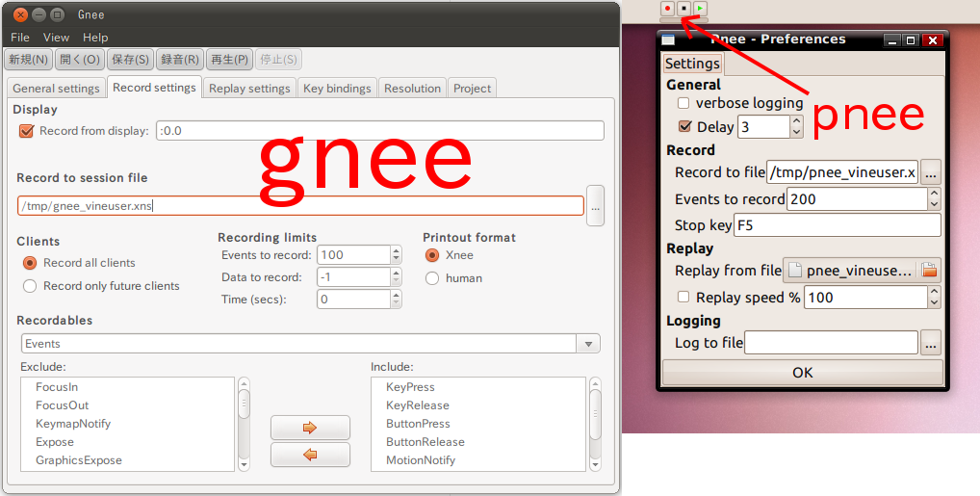Open Replay from file folder icon in Pnee

[x=929, y=271]
